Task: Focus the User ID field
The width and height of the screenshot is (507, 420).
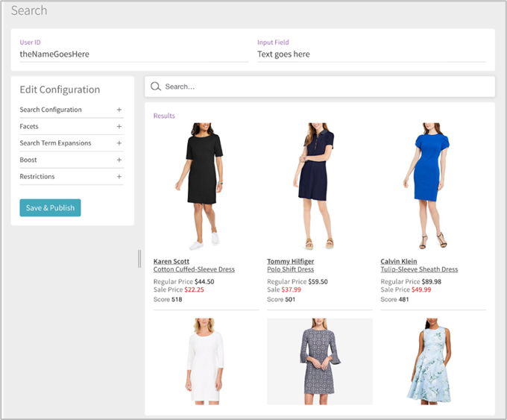Action: pyautogui.click(x=134, y=54)
